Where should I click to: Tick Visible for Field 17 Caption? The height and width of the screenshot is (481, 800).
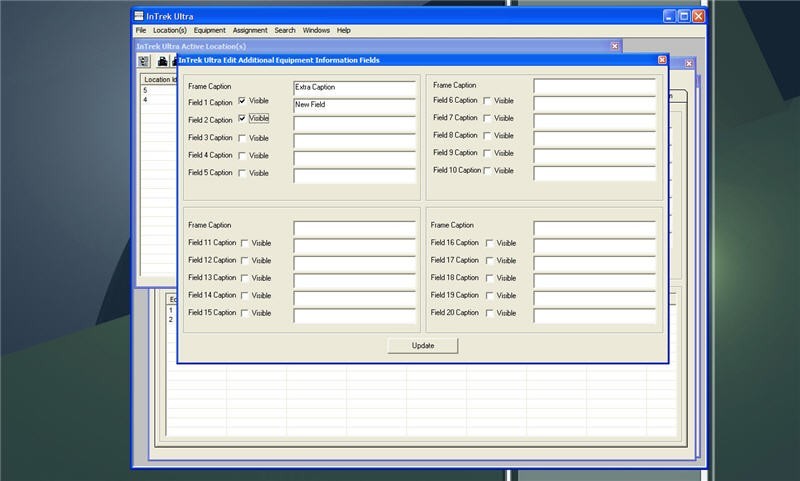coord(489,261)
